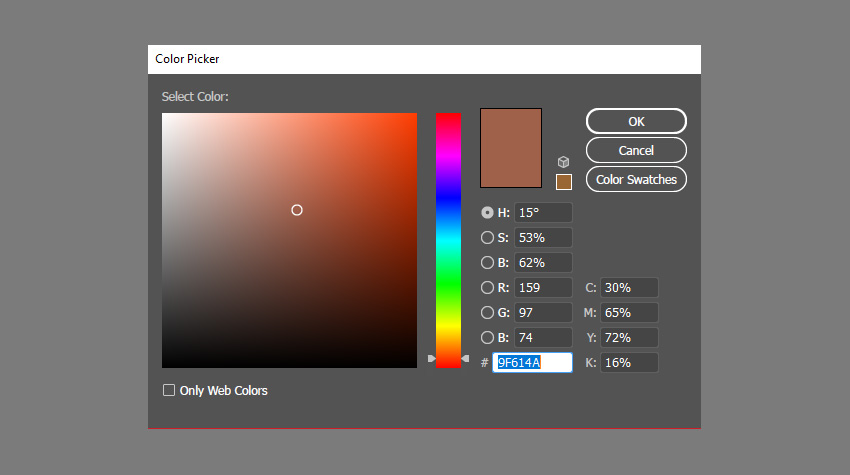Click the out-of-web-color cube icon

pyautogui.click(x=563, y=161)
